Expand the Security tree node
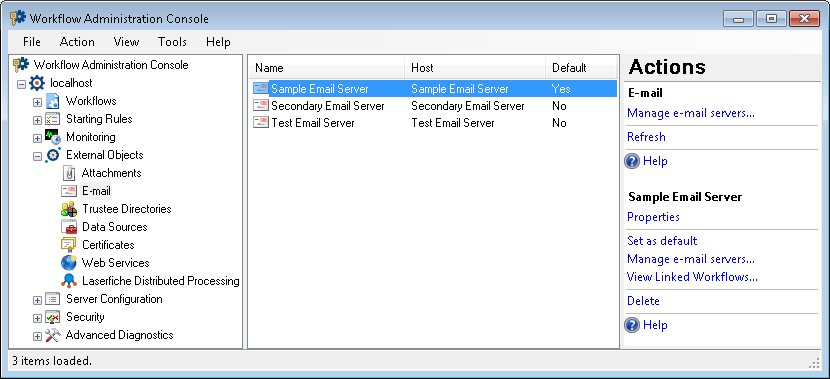The image size is (830, 379). [x=37, y=318]
